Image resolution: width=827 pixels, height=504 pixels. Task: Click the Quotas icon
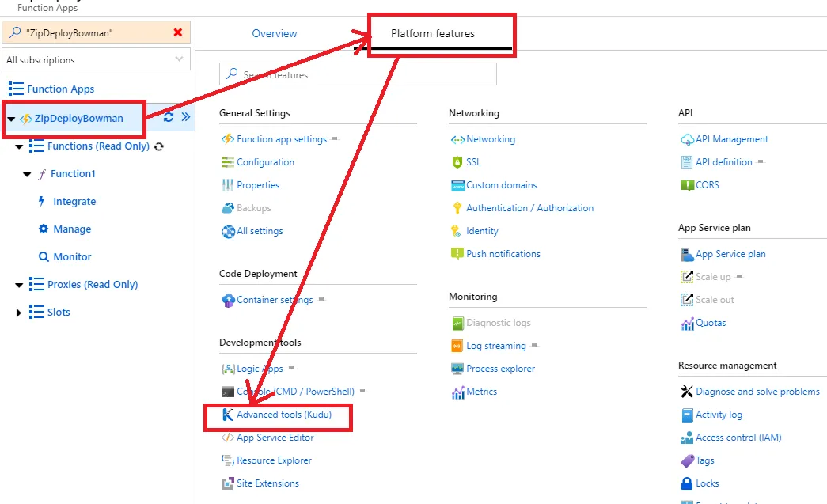tap(687, 323)
